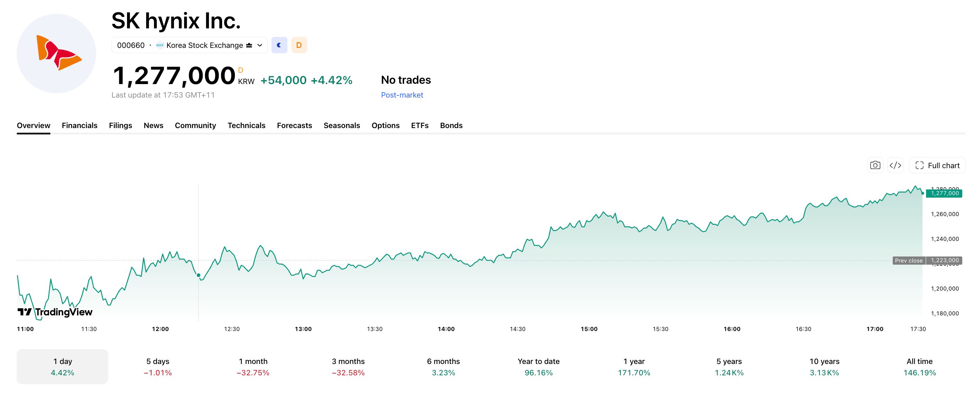Select the 5 days range
Image resolution: width=980 pixels, height=403 pixels.
[158, 366]
